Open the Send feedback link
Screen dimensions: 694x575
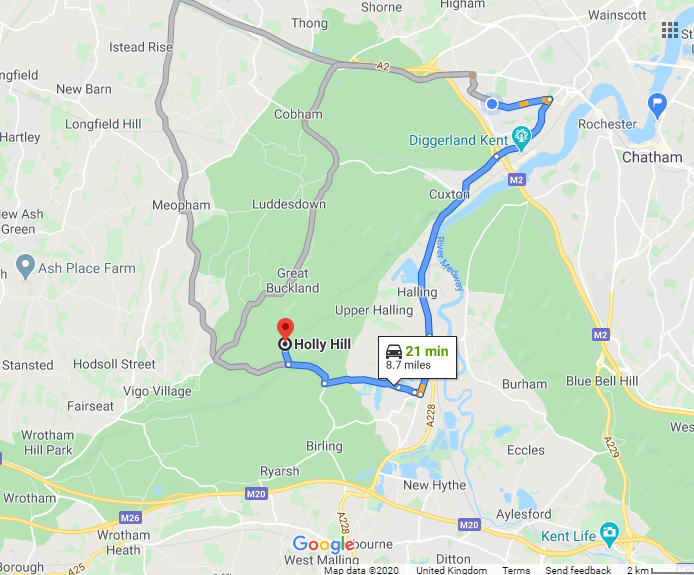578,570
